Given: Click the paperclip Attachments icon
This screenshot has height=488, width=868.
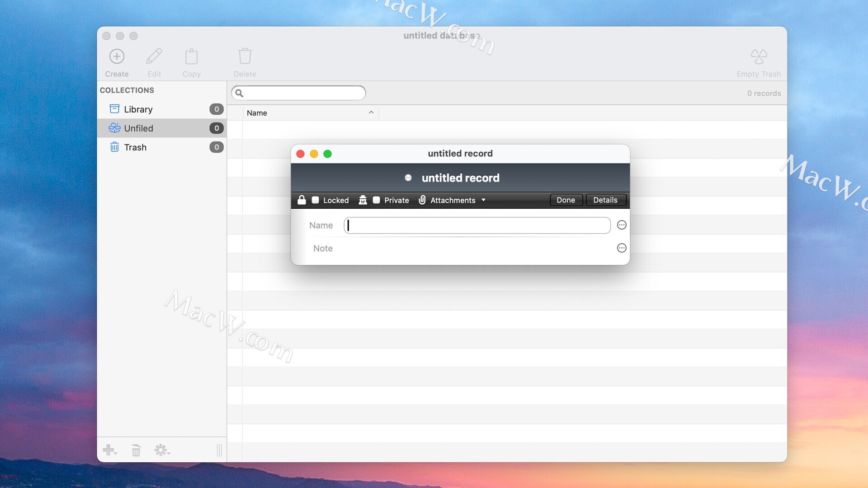Looking at the screenshot, I should [x=422, y=200].
